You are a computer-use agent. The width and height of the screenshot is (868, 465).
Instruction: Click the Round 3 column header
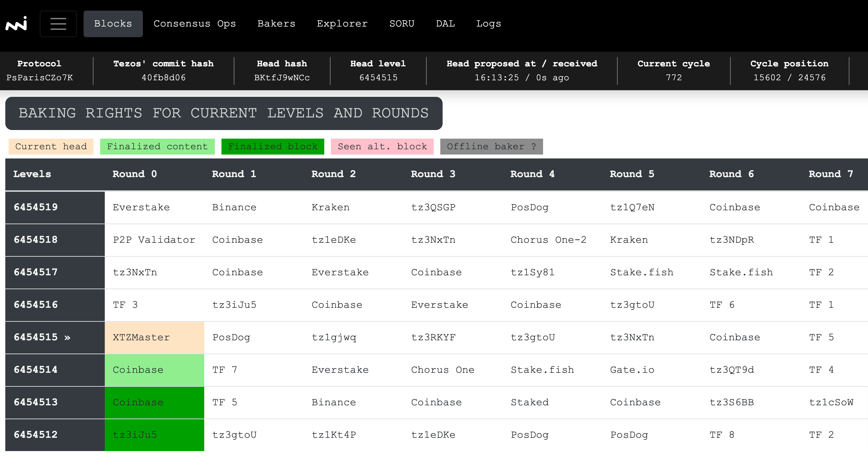coord(433,174)
